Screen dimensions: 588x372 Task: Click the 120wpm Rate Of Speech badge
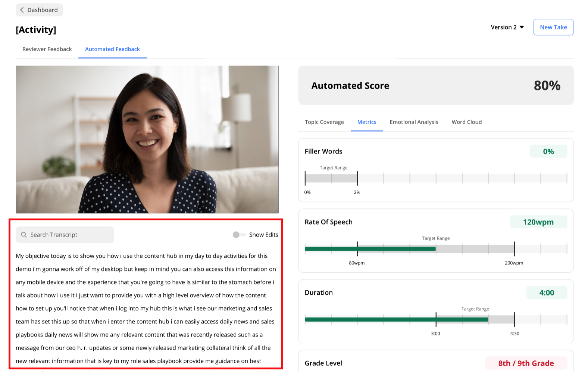(x=538, y=222)
